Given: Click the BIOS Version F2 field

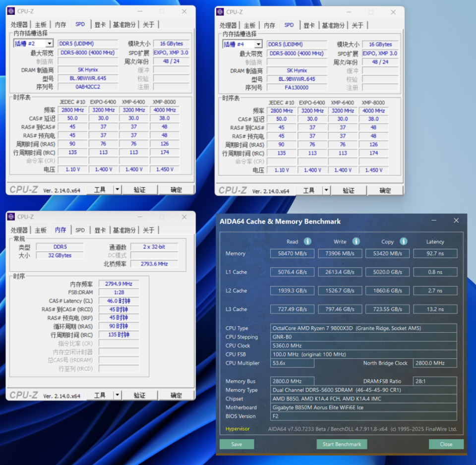Looking at the screenshot, I should (363, 416).
